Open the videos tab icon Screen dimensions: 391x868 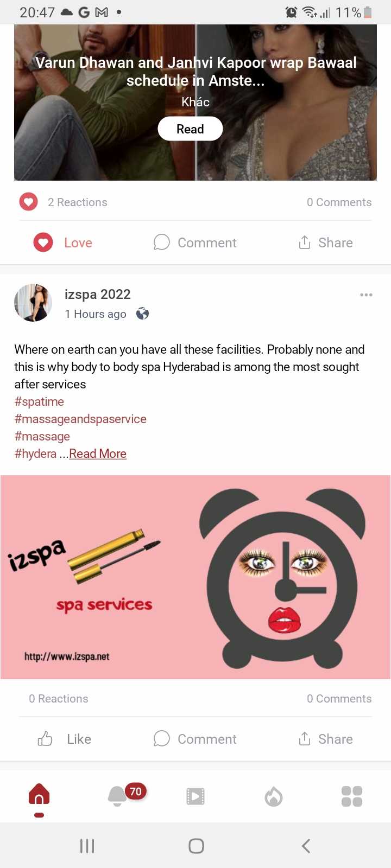coord(195,796)
